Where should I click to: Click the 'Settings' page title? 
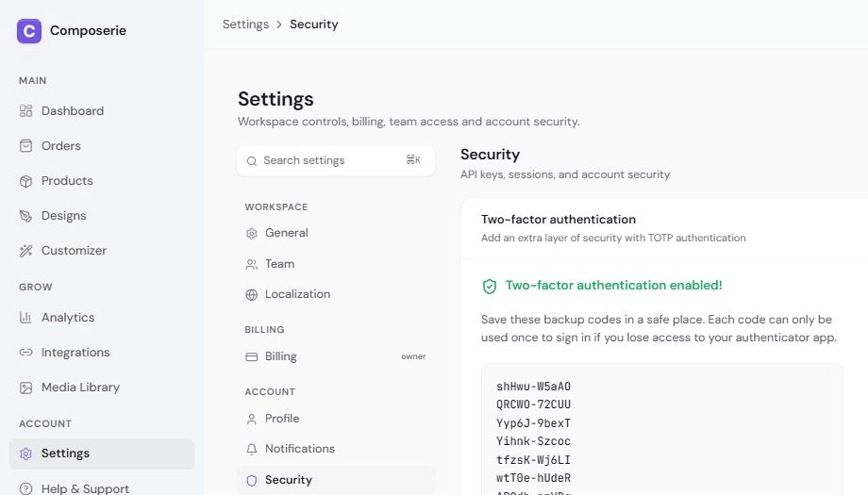[275, 99]
